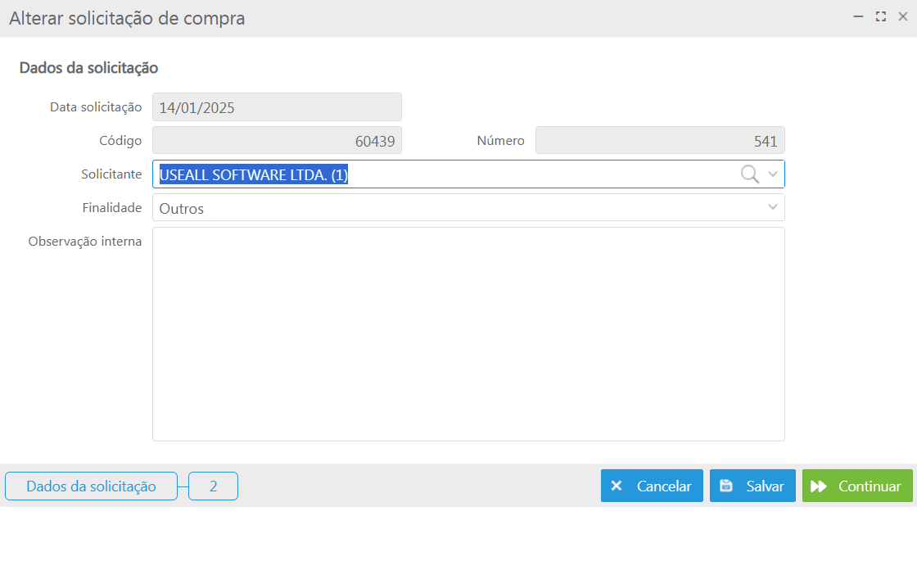
Task: Click the magnifier search icon in Solicitante
Action: click(x=749, y=174)
